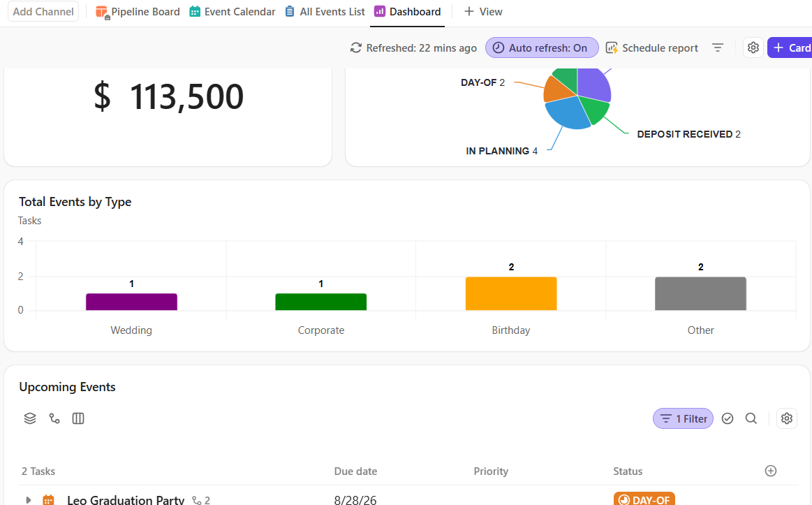
Task: Click the green Corporate bar
Action: (x=321, y=302)
